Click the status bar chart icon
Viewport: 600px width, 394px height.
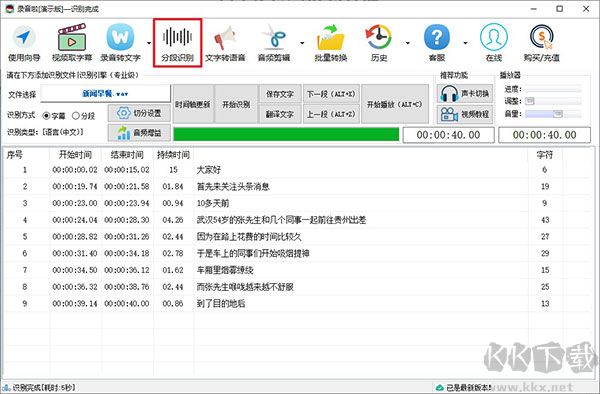[x=6, y=387]
